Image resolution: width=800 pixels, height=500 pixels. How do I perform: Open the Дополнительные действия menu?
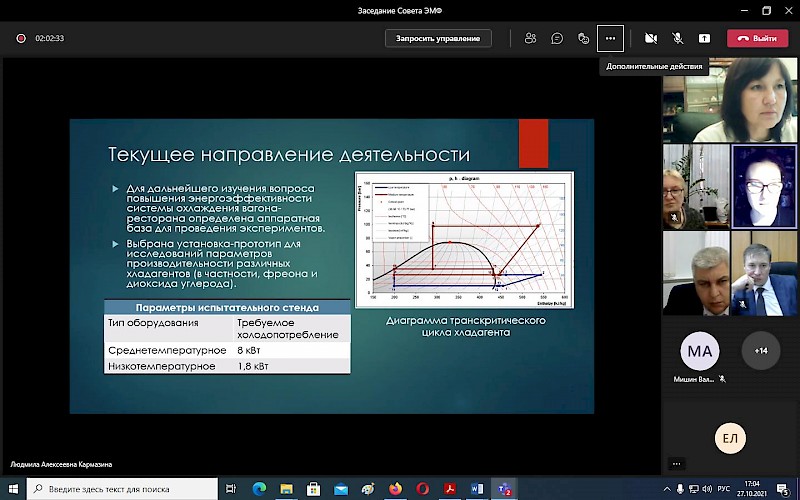(x=610, y=38)
